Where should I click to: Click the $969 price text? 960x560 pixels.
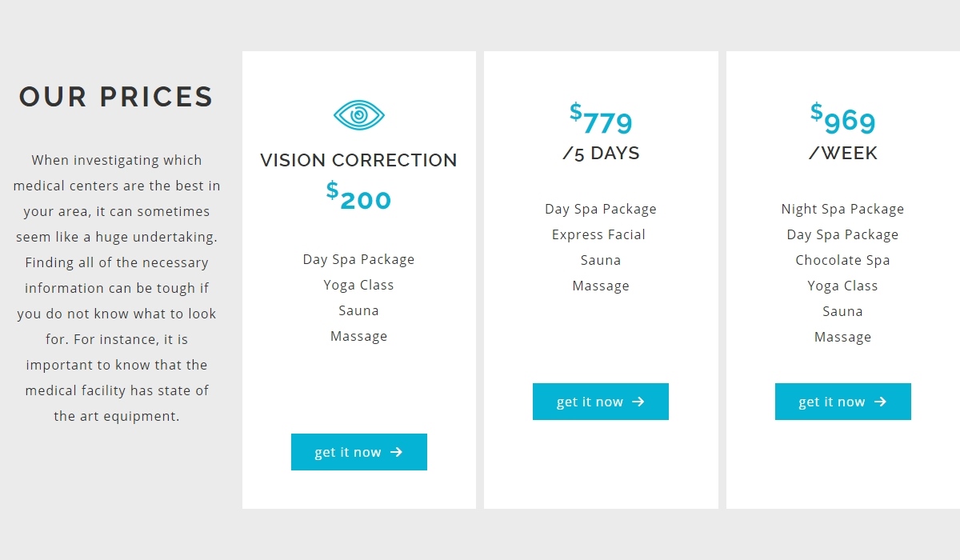tap(843, 119)
